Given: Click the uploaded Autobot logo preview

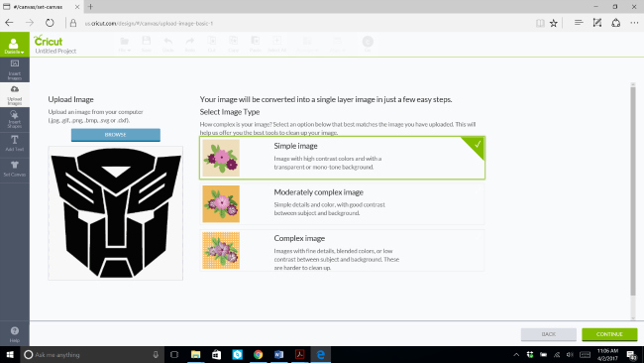Looking at the screenshot, I should tap(115, 213).
